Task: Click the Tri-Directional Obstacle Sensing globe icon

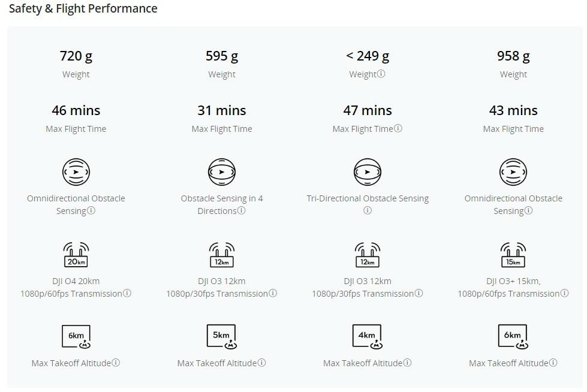Action: 367,172
